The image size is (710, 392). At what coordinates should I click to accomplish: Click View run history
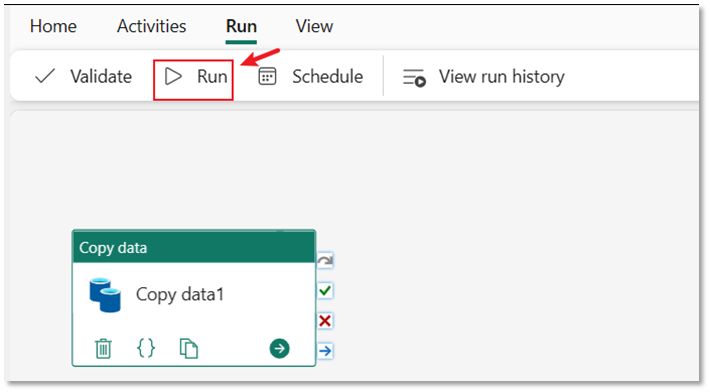pos(484,76)
